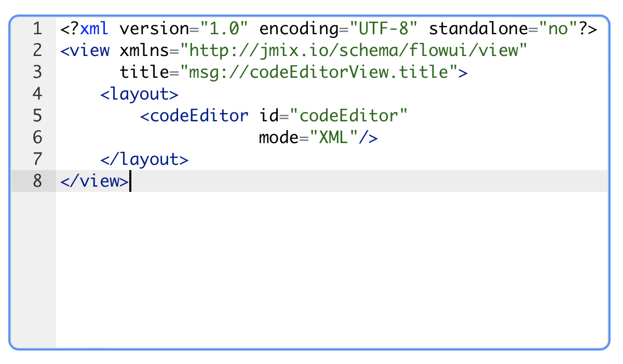
Task: Place cursor at end of line 8
Action: [129, 181]
